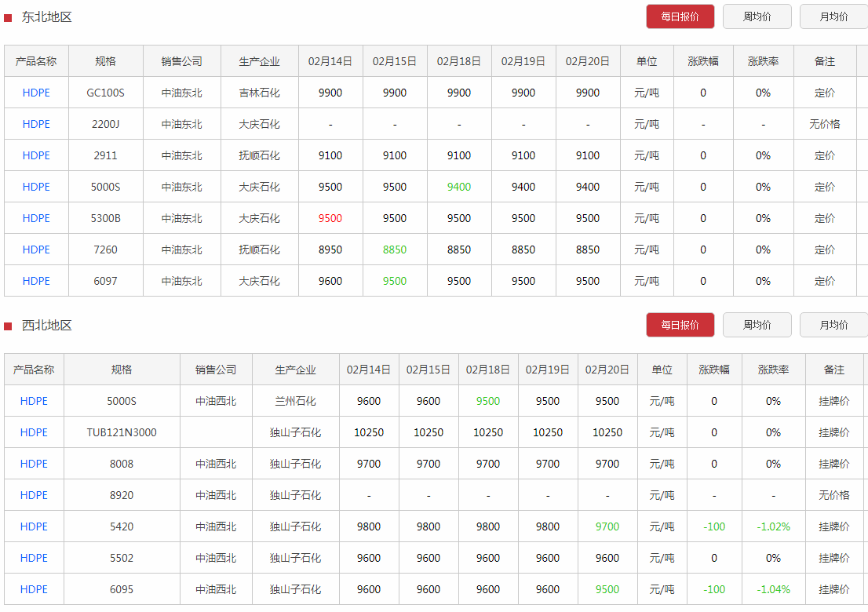Viewport: 868px width, 612px height.
Task: Click the 定价 remark in GC100S row
Action: point(824,93)
